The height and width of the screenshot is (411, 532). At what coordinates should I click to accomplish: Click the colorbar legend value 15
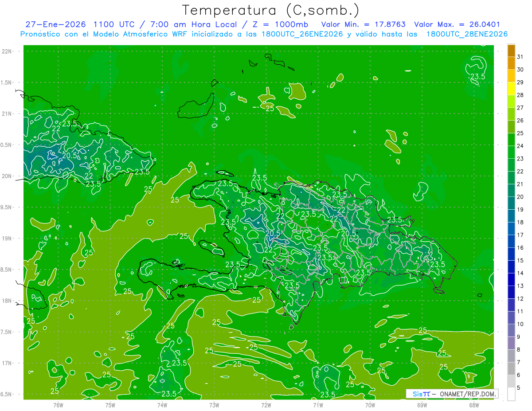520,260
